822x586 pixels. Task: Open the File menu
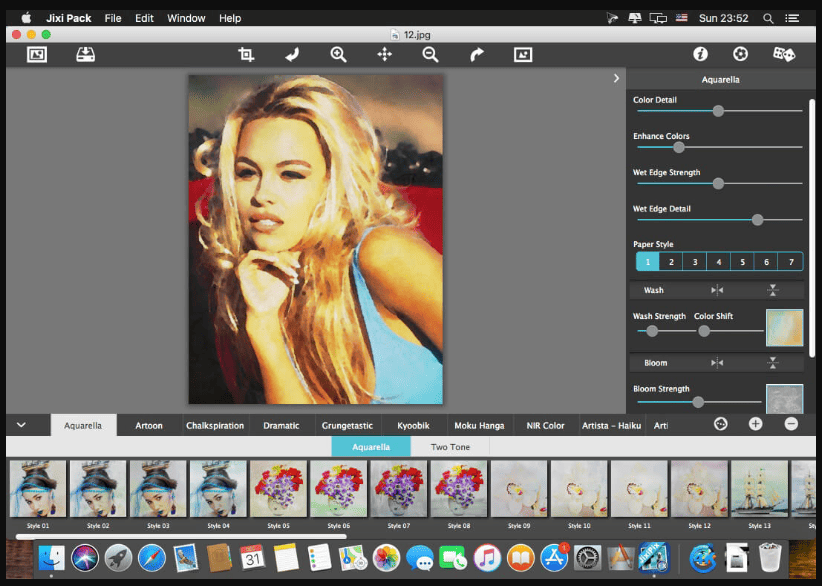click(x=113, y=18)
